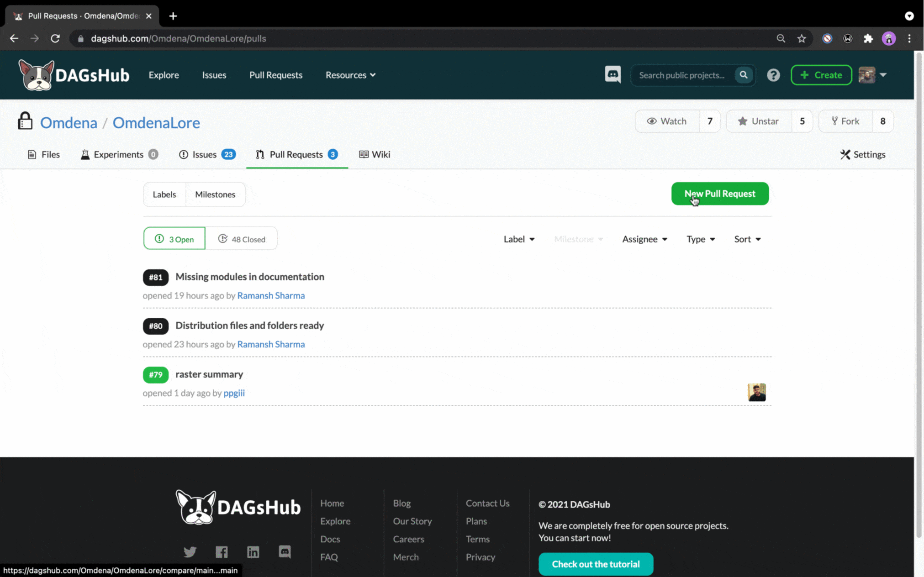Open the Milestone filter dropdown
Screen dimensions: 924x577
point(578,239)
